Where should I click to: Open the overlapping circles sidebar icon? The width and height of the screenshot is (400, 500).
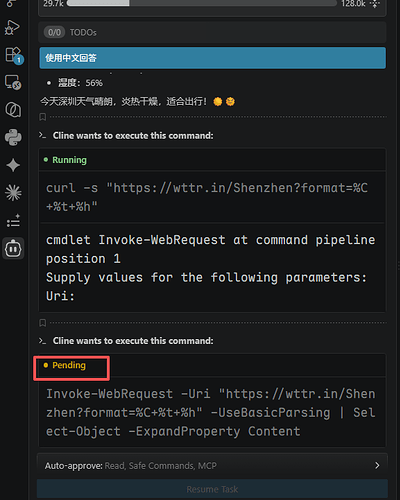pos(13,110)
